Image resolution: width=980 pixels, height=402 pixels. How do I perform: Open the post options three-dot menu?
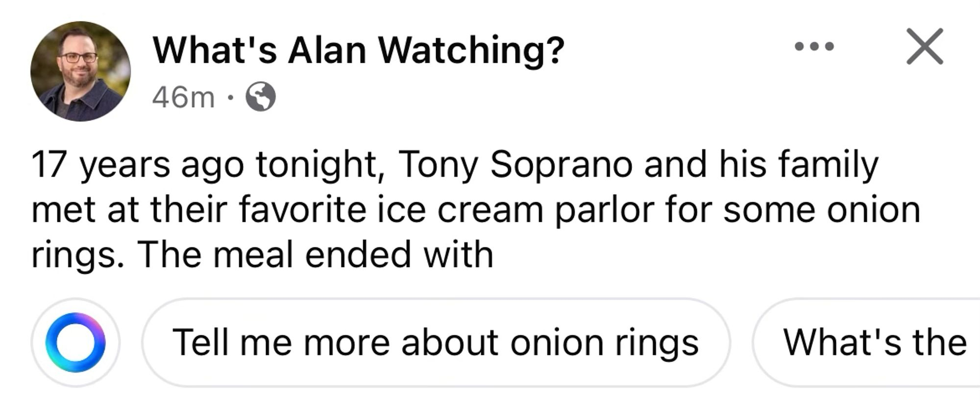click(x=814, y=47)
